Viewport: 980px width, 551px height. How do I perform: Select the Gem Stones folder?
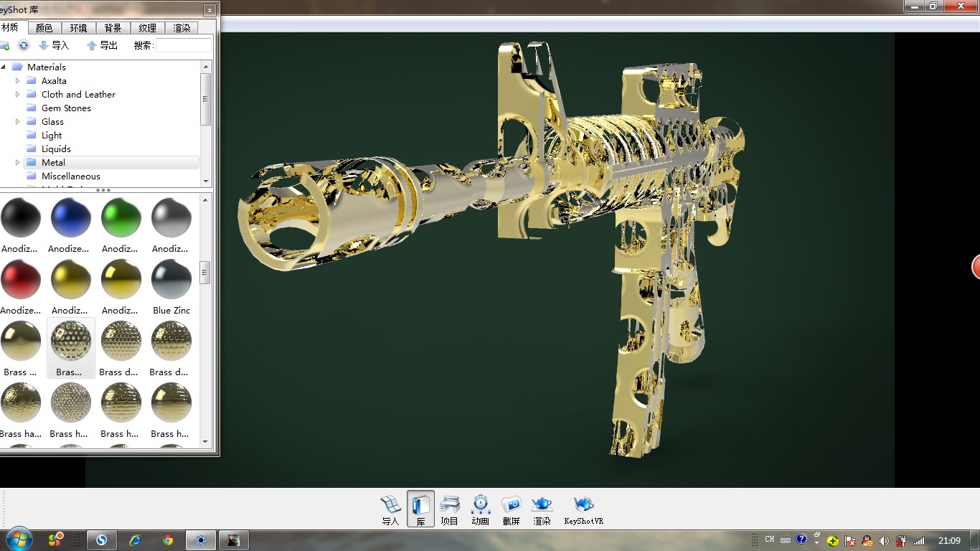66,108
